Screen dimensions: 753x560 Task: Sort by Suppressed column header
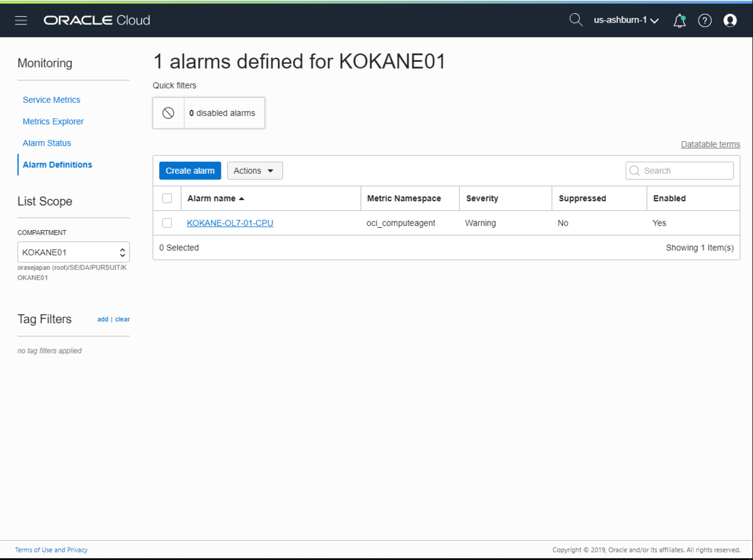(582, 198)
